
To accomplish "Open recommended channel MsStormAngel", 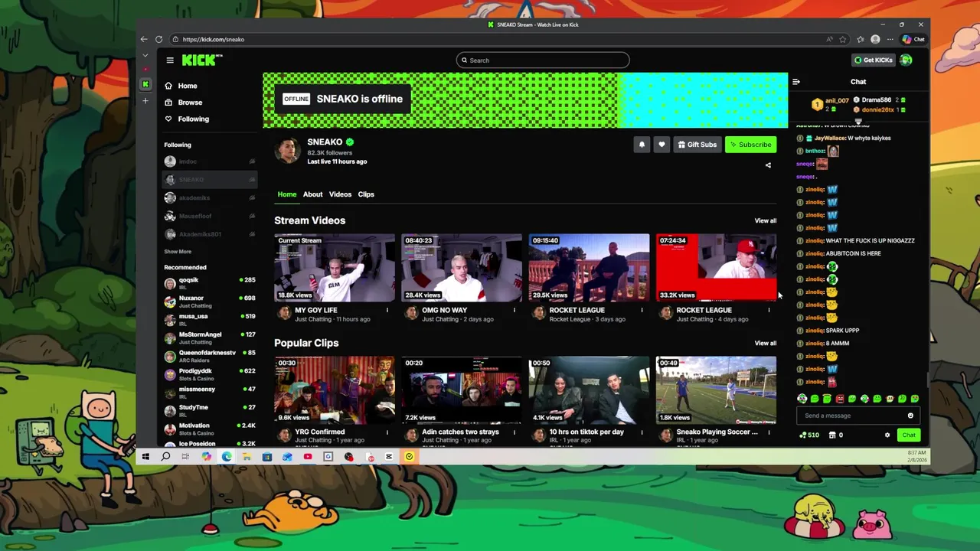I will click(x=210, y=338).
